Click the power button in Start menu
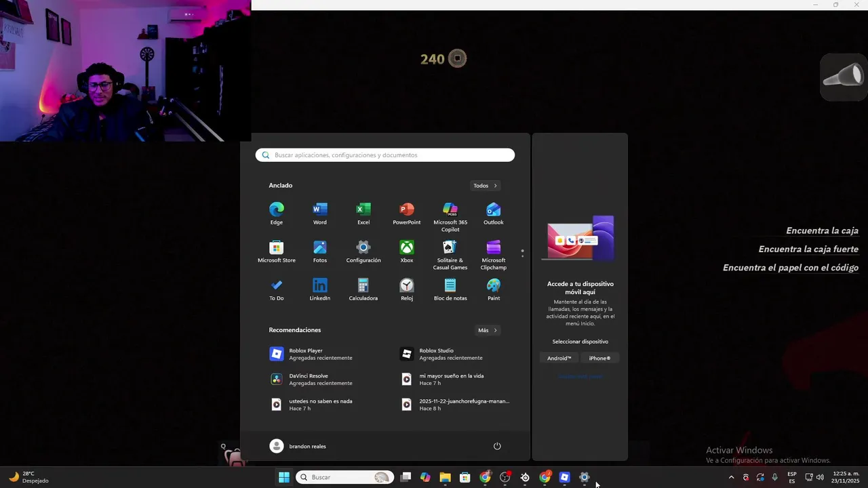Viewport: 868px width, 488px height. pyautogui.click(x=497, y=446)
